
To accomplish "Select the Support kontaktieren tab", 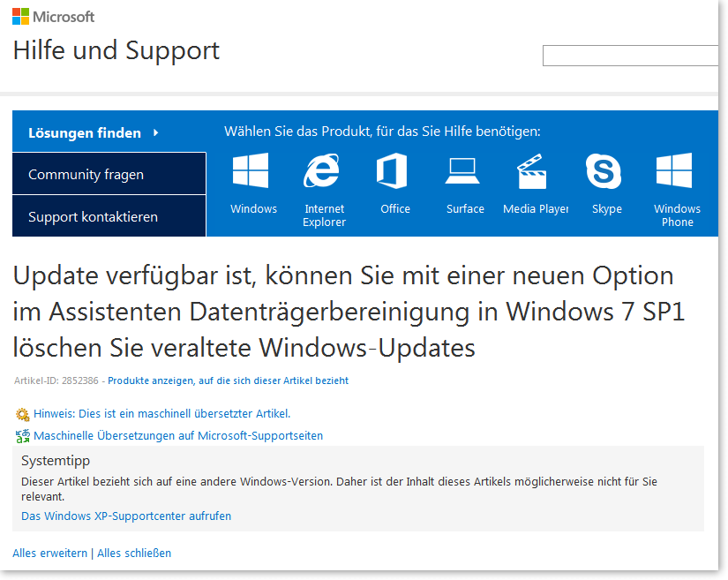I will tap(94, 216).
